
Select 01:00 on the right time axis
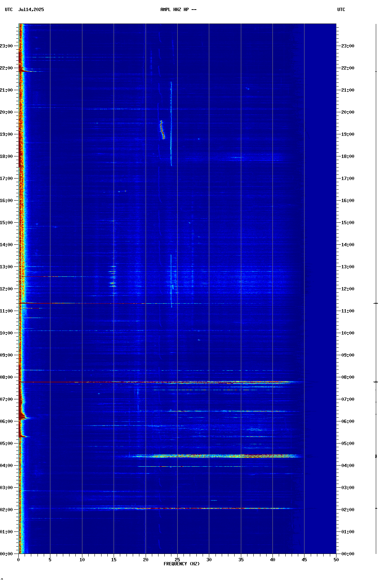(348, 532)
